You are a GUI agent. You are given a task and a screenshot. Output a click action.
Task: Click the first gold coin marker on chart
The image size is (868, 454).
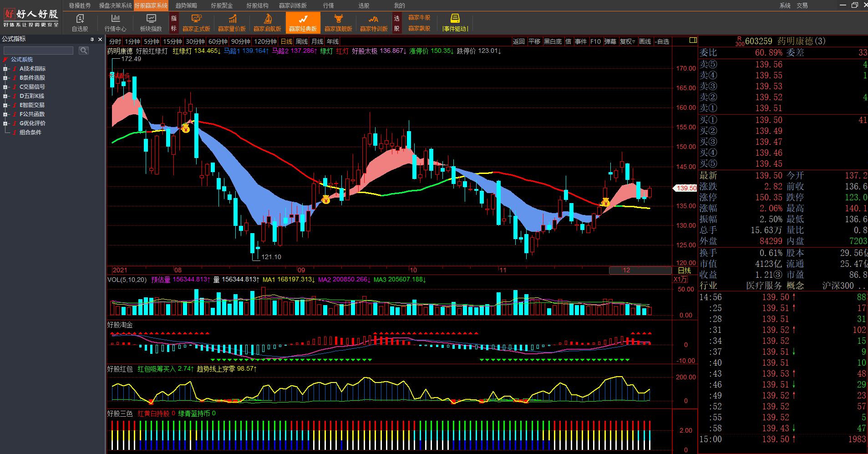point(186,129)
